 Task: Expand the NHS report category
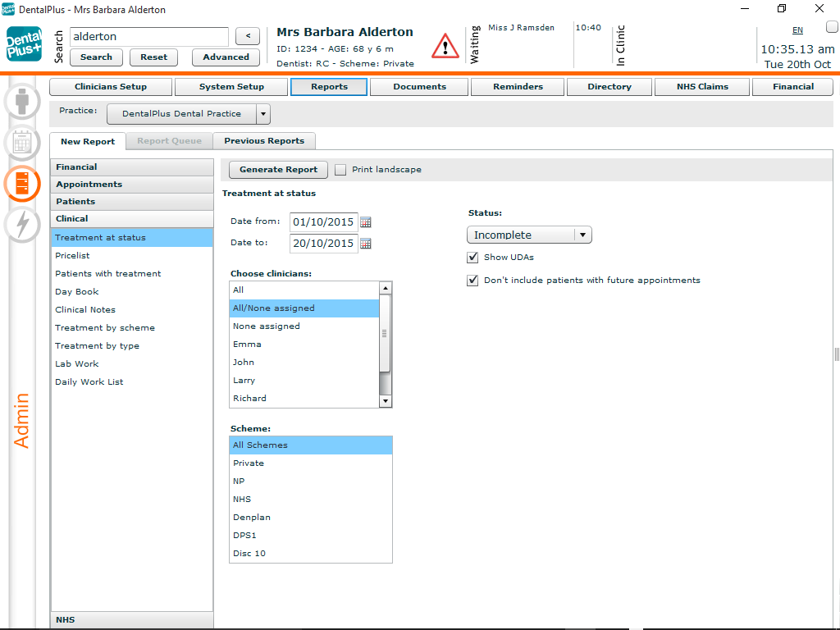pyautogui.click(x=132, y=620)
